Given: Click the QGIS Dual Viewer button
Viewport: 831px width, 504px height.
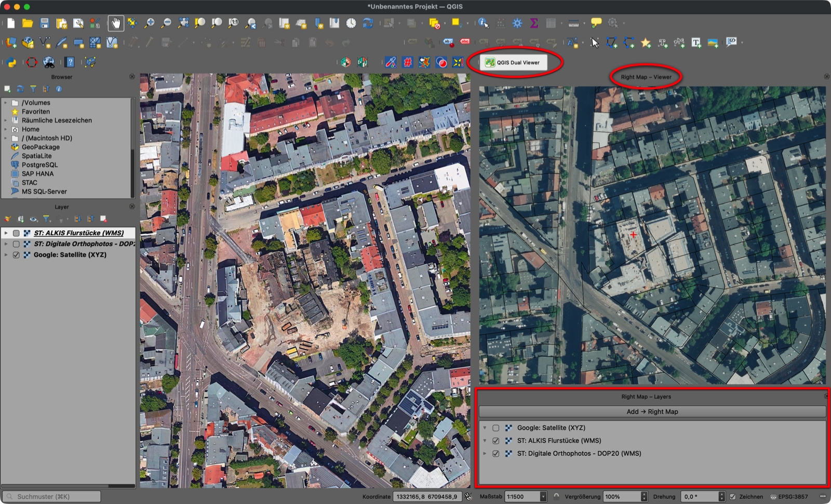Looking at the screenshot, I should [x=513, y=62].
